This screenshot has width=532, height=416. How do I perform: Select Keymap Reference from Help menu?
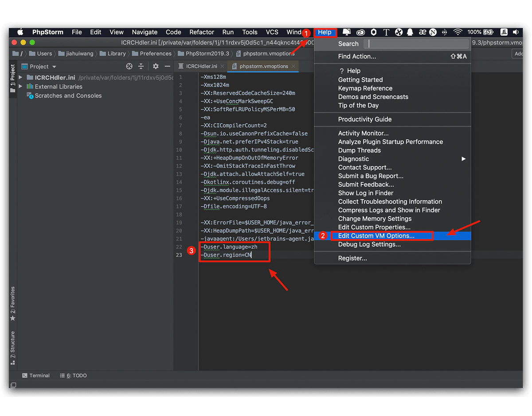(392, 88)
